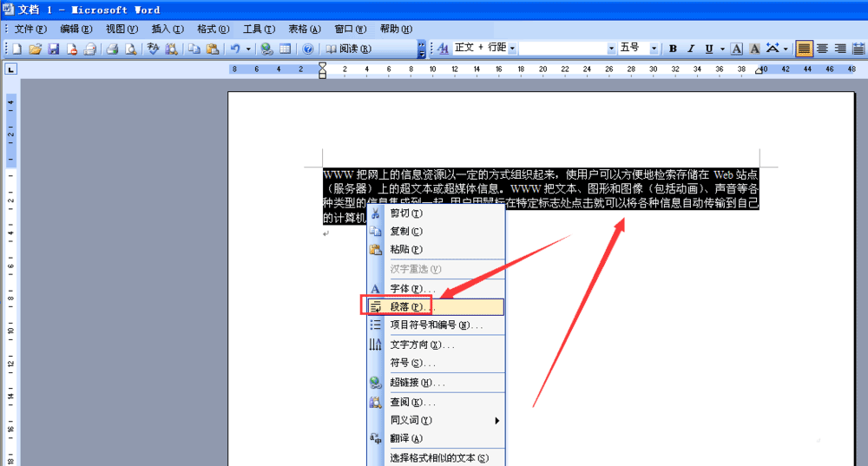Image resolution: width=868 pixels, height=466 pixels.
Task: Choose 超链接(H)... in context menu
Action: (437, 383)
